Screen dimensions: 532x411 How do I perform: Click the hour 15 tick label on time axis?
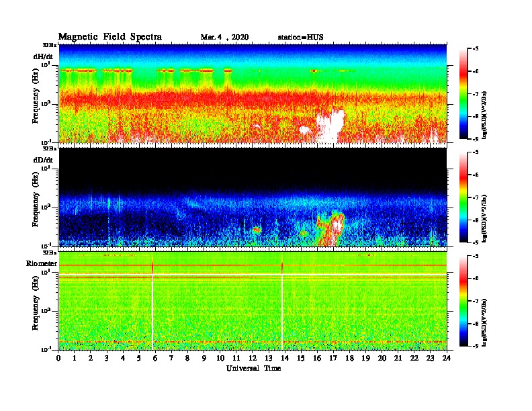[x=301, y=358]
